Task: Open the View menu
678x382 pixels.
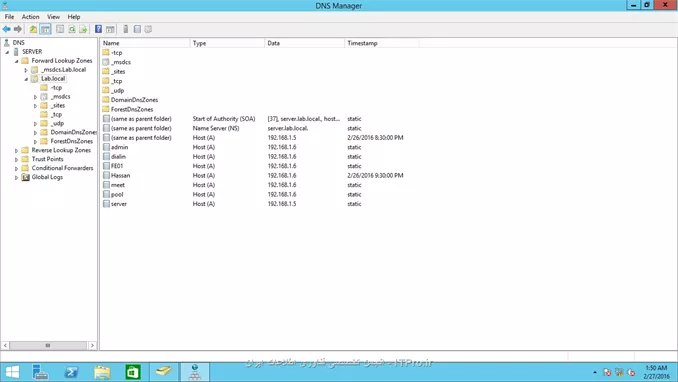Action: (x=53, y=17)
